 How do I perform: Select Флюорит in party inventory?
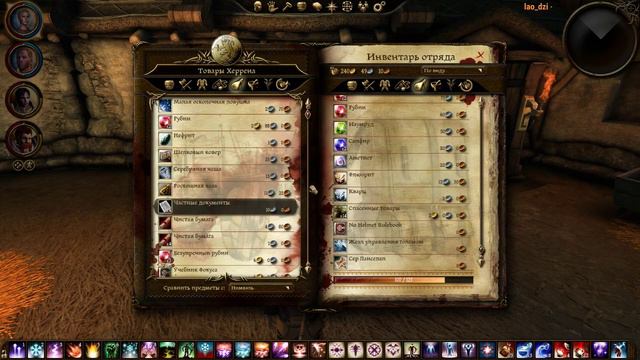pyautogui.click(x=401, y=178)
